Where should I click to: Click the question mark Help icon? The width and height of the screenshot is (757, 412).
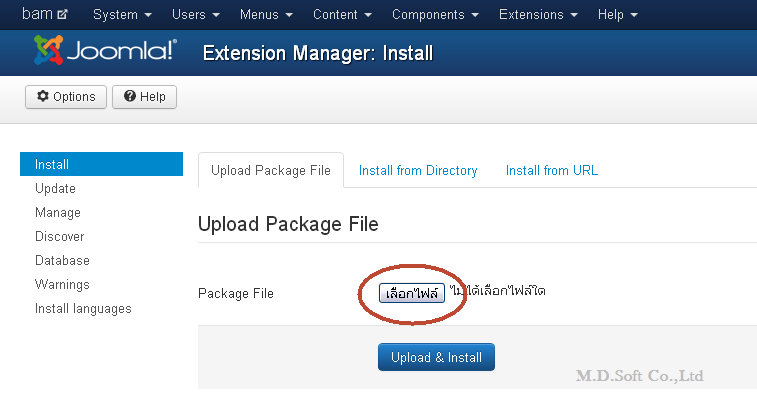[129, 96]
